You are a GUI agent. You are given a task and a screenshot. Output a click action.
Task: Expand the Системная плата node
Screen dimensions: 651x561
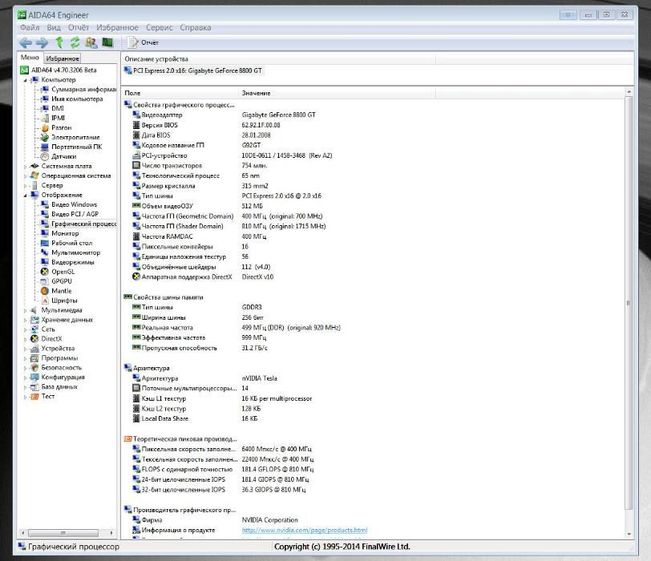pyautogui.click(x=25, y=166)
